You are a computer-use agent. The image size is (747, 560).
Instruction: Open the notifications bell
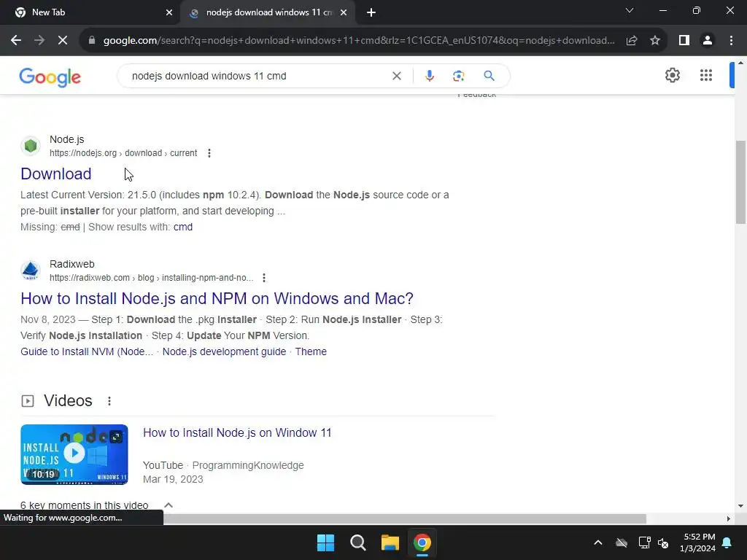(x=727, y=542)
